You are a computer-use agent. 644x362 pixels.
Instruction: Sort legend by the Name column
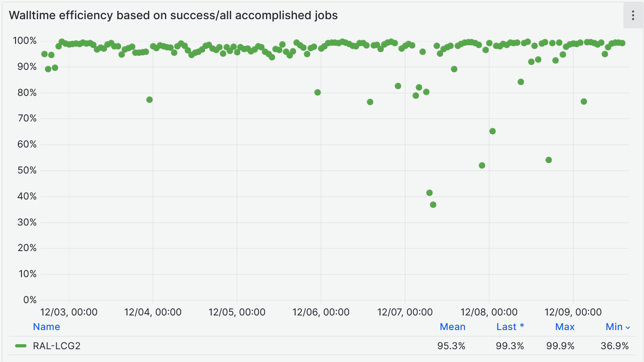pos(46,327)
